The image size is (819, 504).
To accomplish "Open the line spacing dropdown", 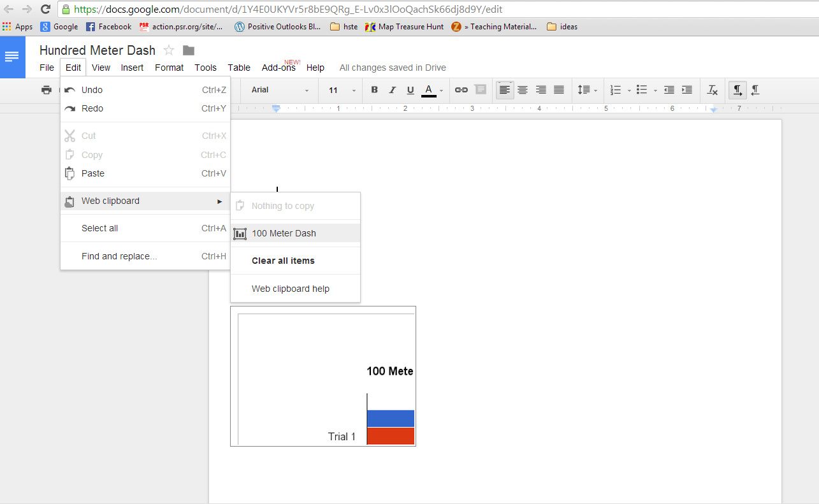I will pyautogui.click(x=587, y=90).
